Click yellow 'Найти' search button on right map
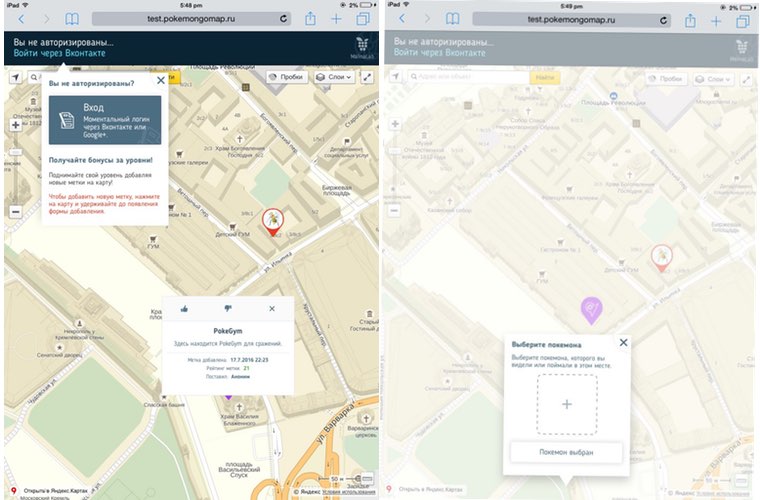The height and width of the screenshot is (500, 760). pyautogui.click(x=545, y=77)
